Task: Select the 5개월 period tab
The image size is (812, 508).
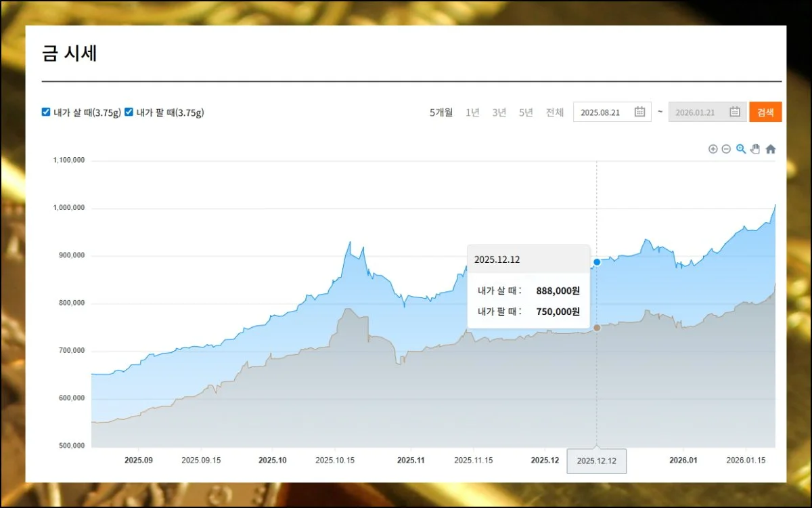Action: click(441, 112)
